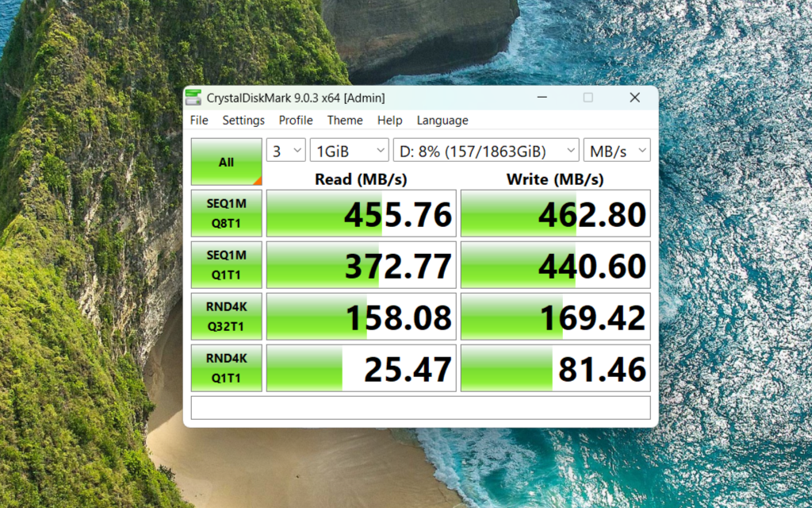Click the CrystalDiskMark app icon in title bar
This screenshot has height=508, width=812.
click(193, 98)
